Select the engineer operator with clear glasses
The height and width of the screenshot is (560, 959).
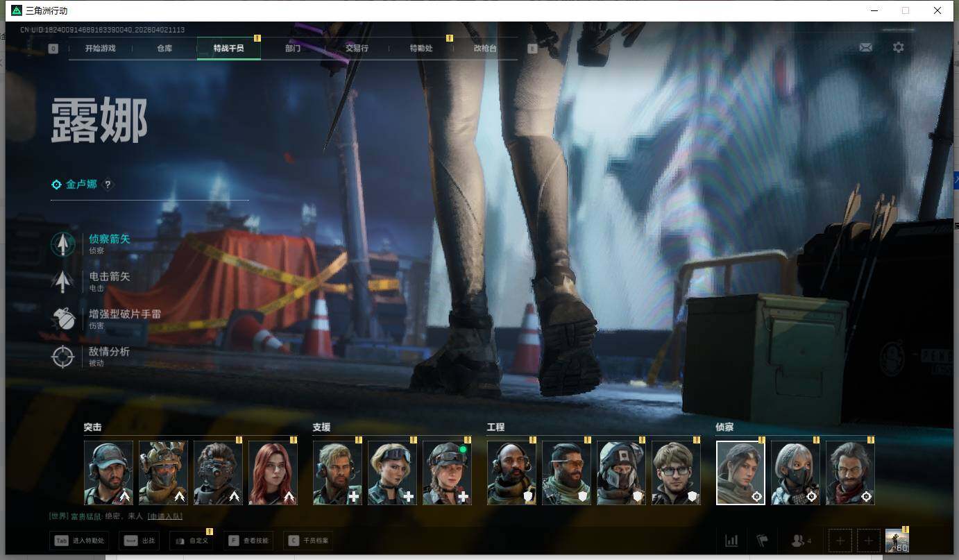tap(676, 473)
